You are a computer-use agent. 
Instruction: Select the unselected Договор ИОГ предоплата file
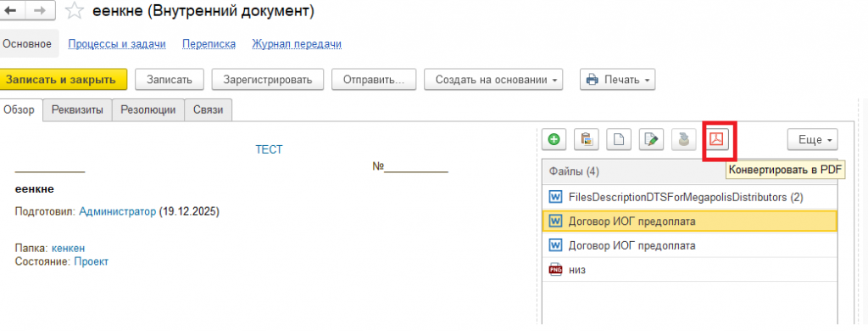[x=690, y=245]
